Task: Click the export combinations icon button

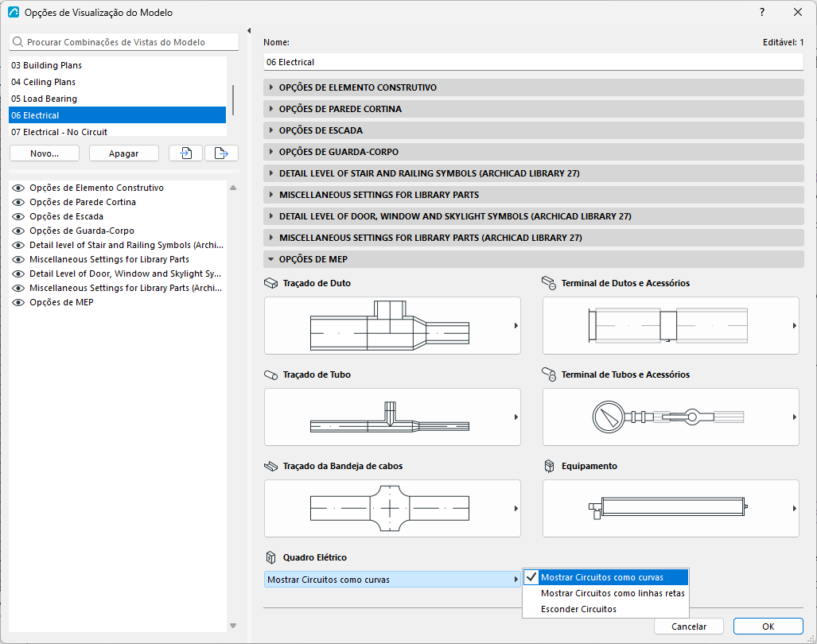Action: coord(221,153)
